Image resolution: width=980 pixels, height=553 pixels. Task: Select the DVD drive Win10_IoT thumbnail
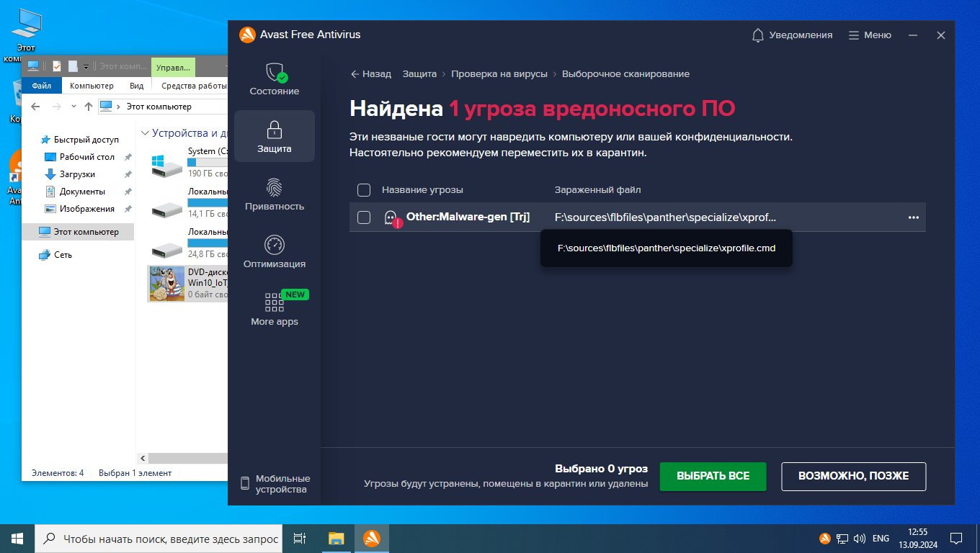(x=167, y=284)
